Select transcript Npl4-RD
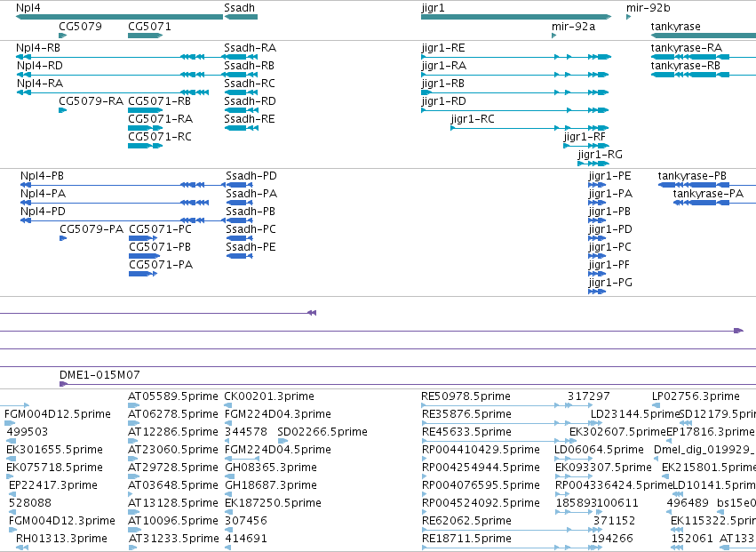This screenshot has width=756, height=552. [120, 75]
